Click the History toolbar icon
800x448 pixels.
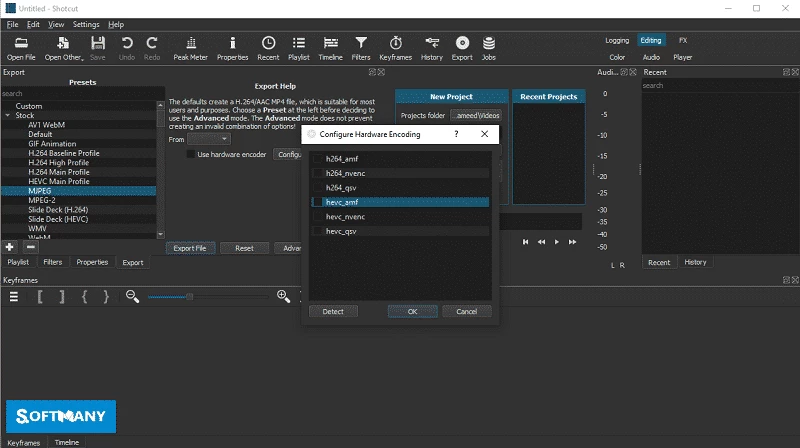pos(431,43)
